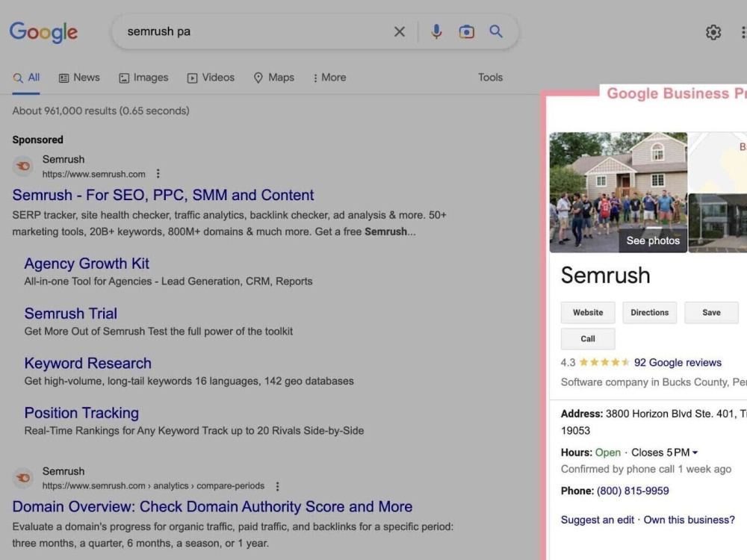747x560 pixels.
Task: Open the building photo thumbnail
Action: click(717, 223)
